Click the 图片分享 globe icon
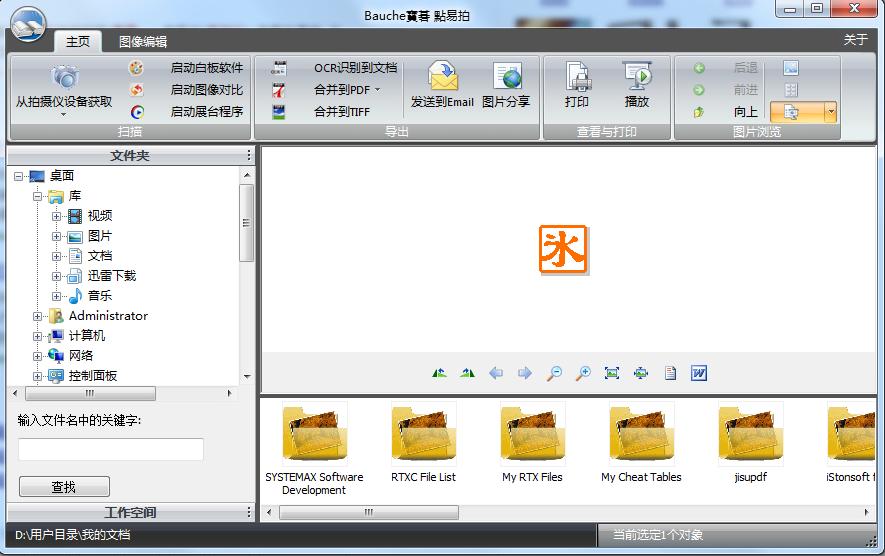This screenshot has height=556, width=885. (506, 80)
